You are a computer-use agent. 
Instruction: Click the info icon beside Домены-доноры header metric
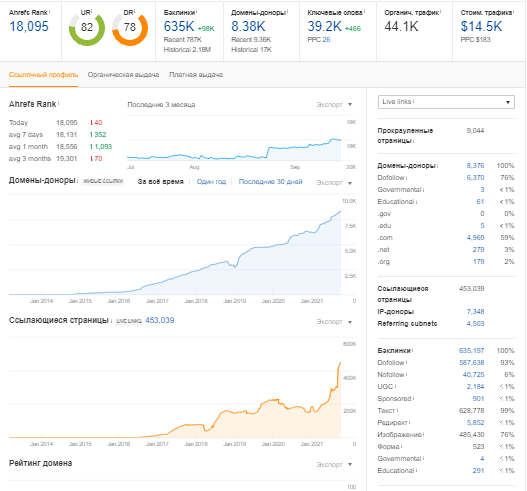pyautogui.click(x=287, y=11)
